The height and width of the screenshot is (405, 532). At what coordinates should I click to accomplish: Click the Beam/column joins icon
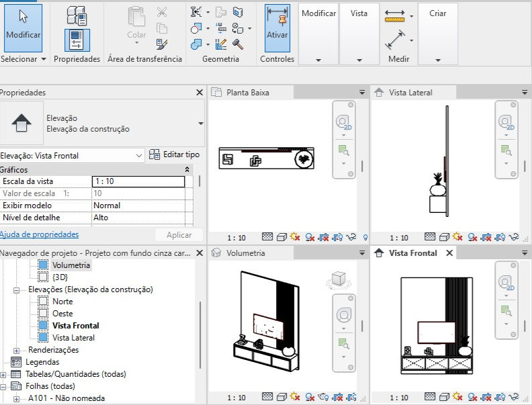[x=221, y=28]
